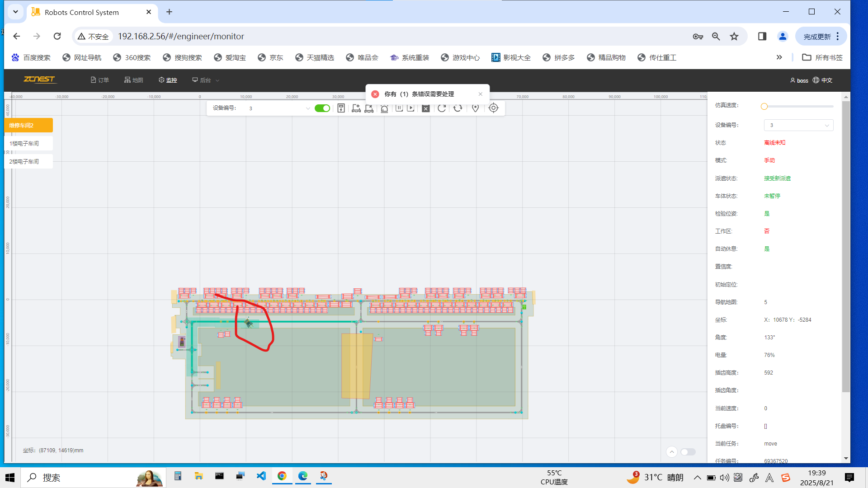Click the crosshair locate target icon

coord(494,108)
